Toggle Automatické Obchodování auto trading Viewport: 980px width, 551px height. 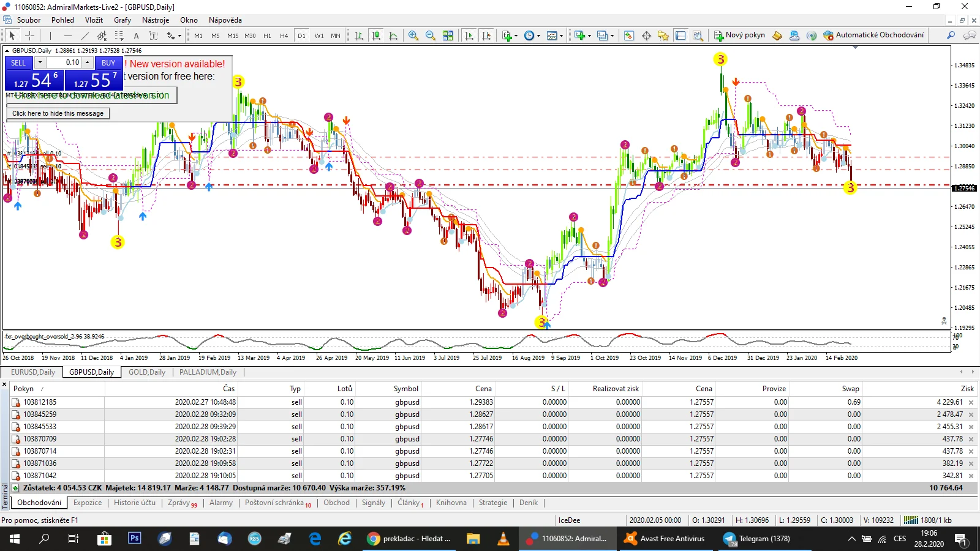[x=873, y=36]
